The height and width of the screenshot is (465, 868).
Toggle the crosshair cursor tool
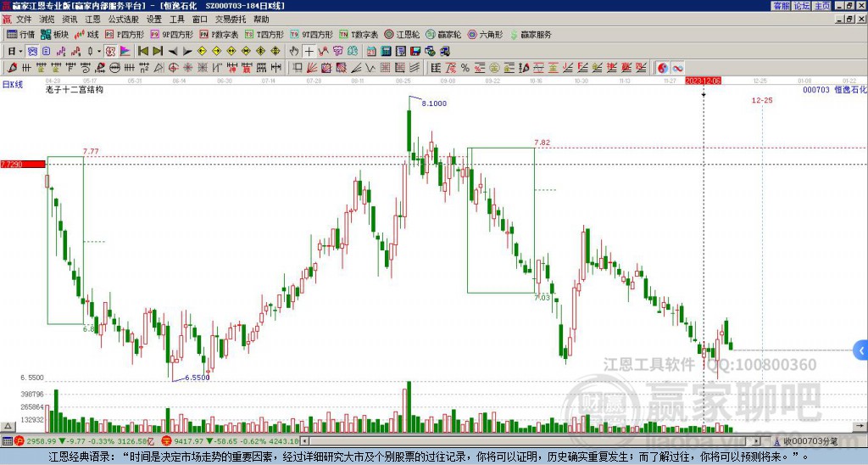tap(309, 52)
